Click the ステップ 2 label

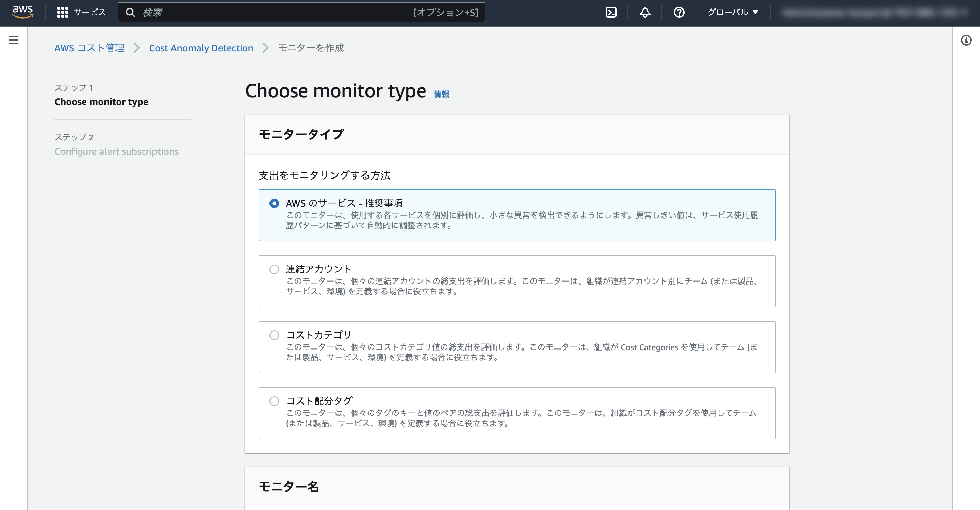(74, 137)
